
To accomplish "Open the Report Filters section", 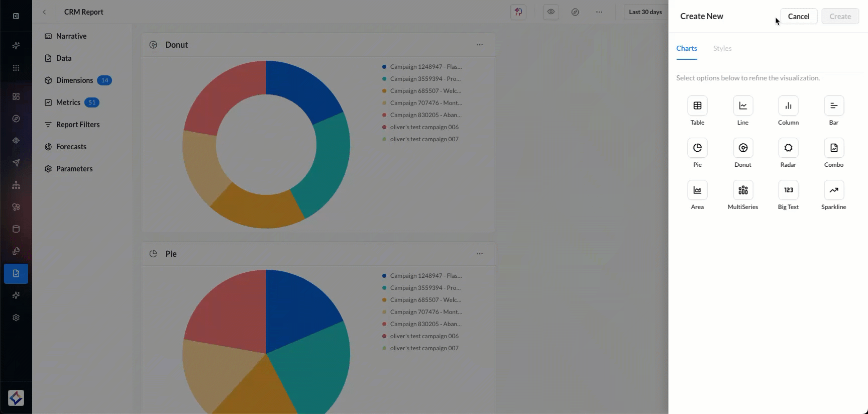I will pos(77,125).
